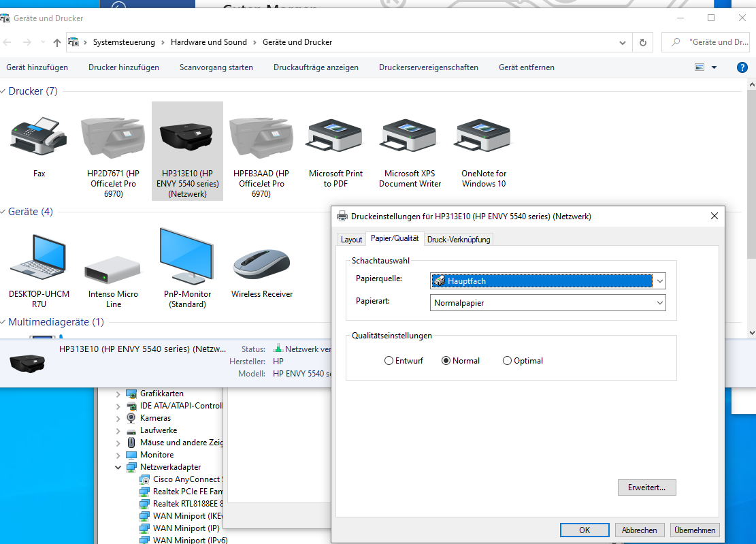The image size is (756, 544).
Task: Select the Microsoft Print to PDF printer
Action: coord(335,135)
